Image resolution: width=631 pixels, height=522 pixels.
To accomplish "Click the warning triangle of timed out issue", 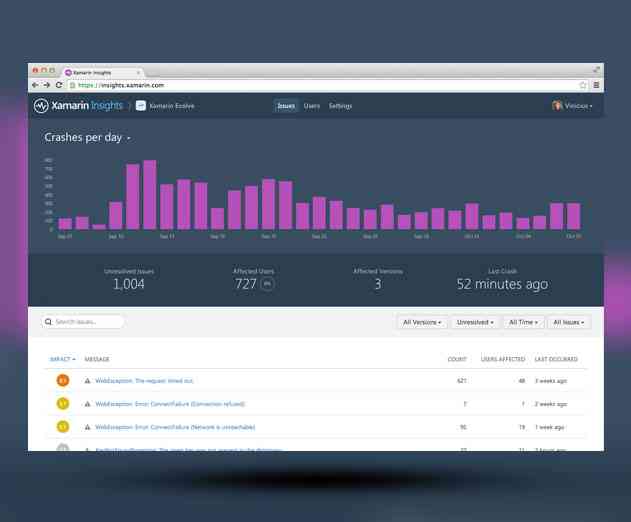I will [x=87, y=381].
